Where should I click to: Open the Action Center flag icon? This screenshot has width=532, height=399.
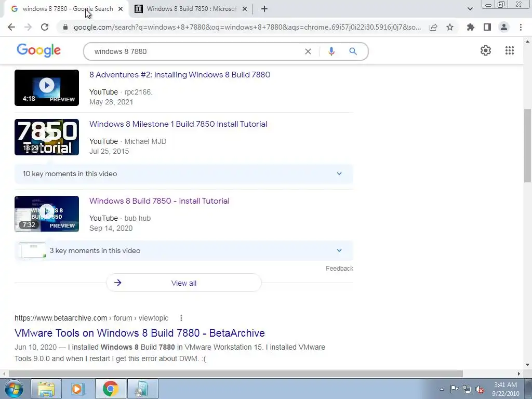454,389
